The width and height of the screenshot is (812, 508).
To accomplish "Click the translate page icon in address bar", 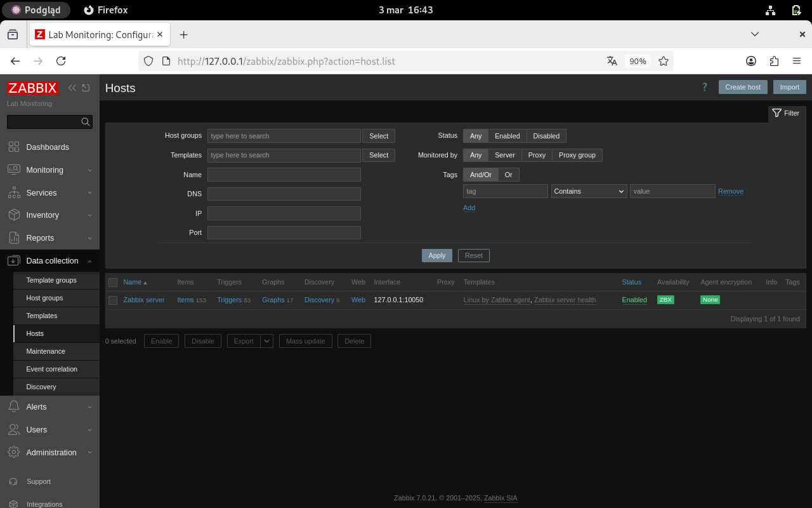I will (x=612, y=61).
